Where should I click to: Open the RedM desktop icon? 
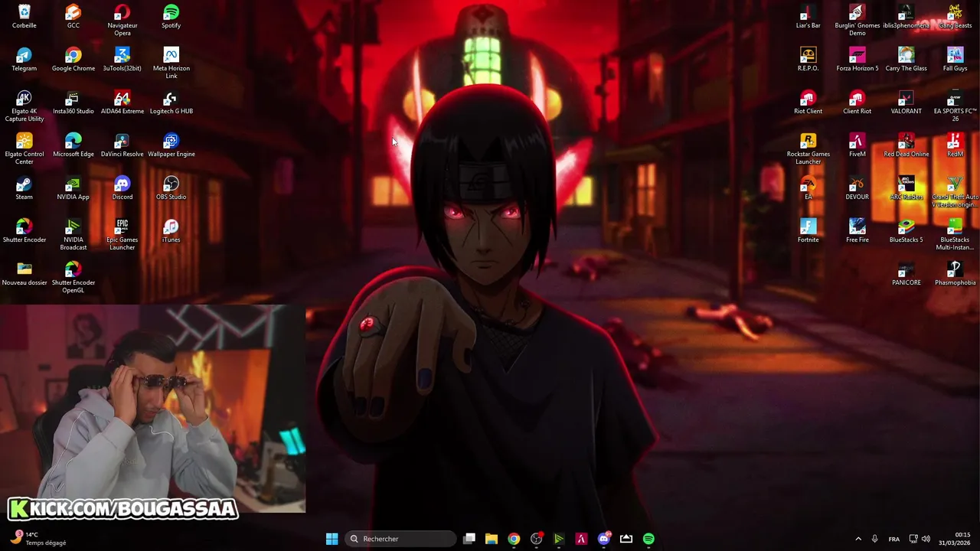(955, 145)
